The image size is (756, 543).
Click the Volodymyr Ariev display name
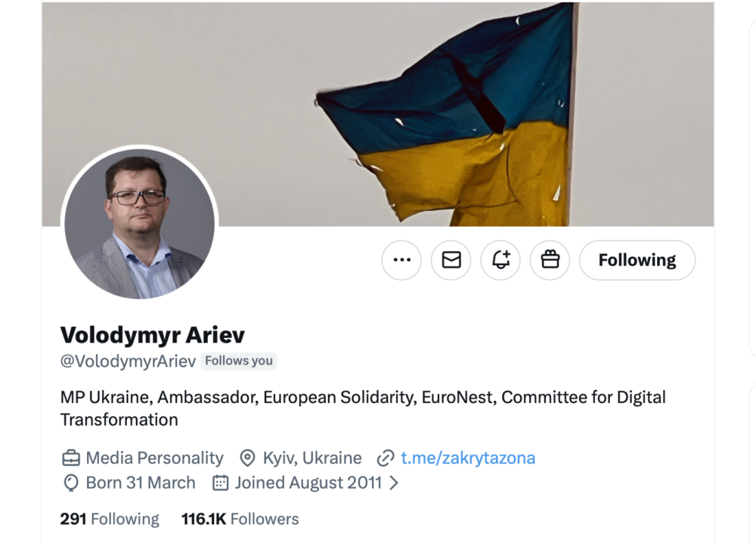(153, 335)
